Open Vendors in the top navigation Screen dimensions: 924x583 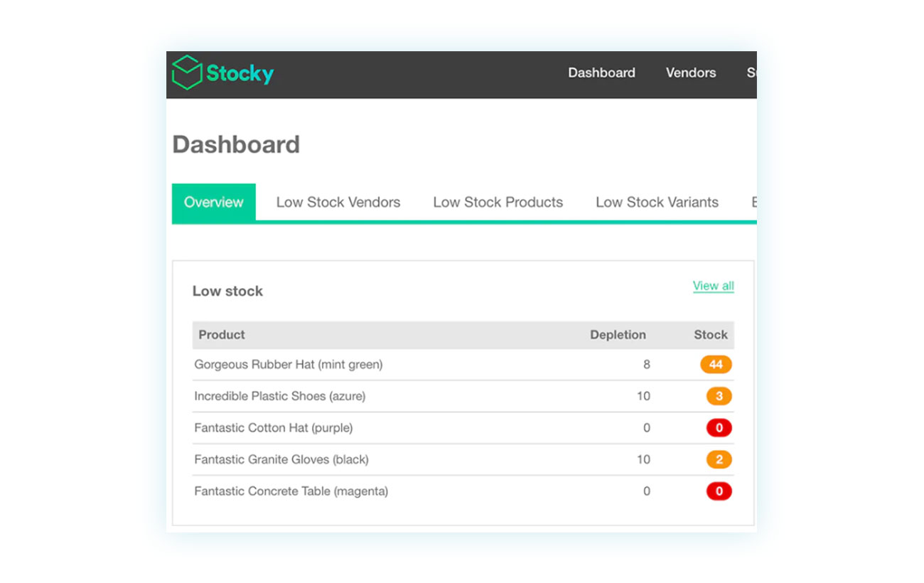pos(691,73)
